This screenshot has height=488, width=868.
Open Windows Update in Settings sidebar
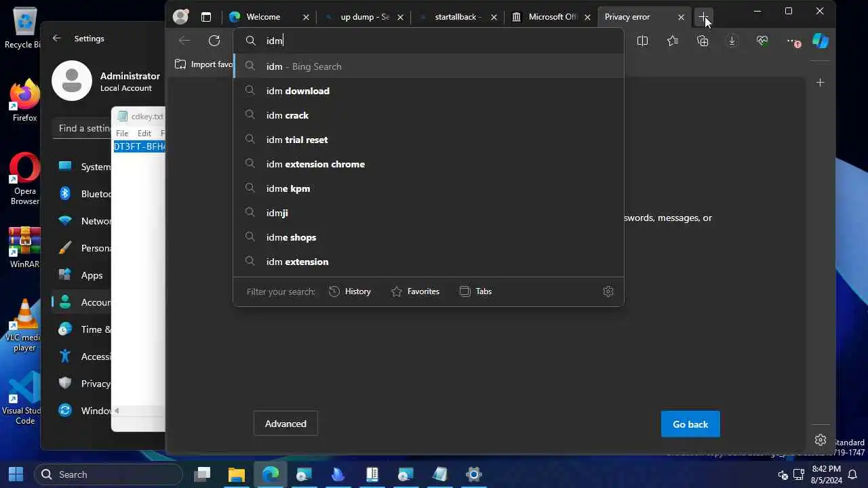click(x=83, y=411)
